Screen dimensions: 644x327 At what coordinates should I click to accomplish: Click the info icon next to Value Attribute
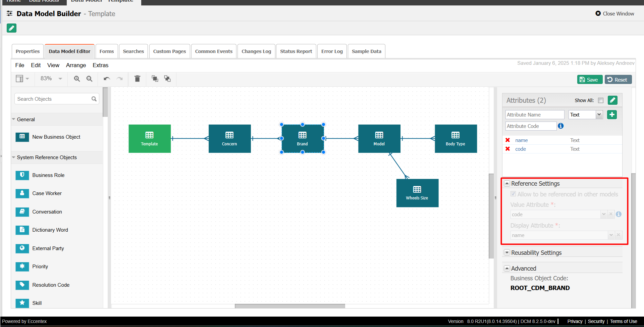(x=619, y=214)
